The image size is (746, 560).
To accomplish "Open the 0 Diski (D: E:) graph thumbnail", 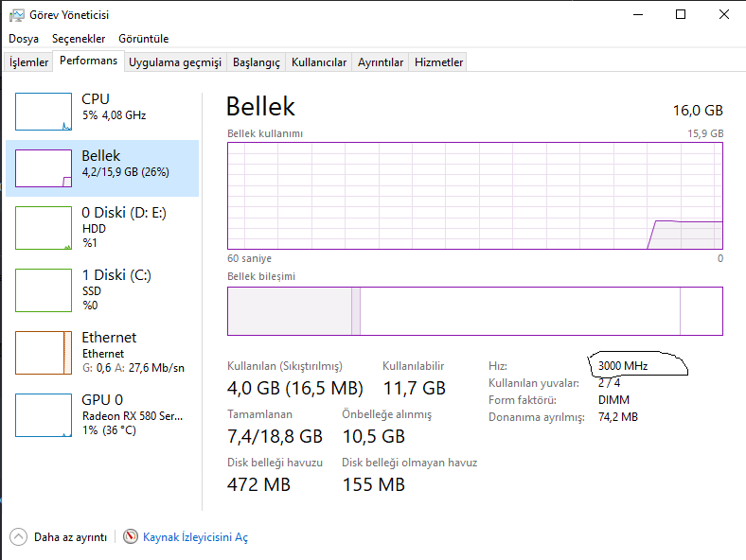I will click(44, 228).
